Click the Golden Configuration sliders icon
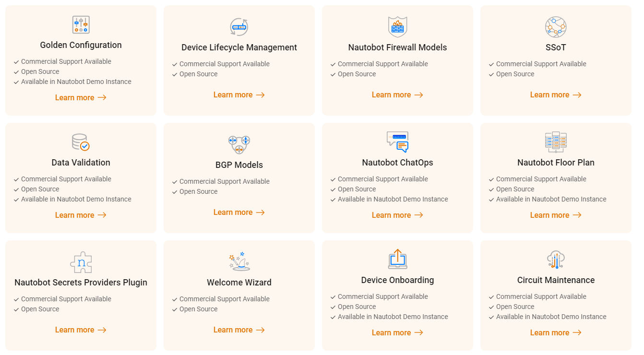Viewport: 644px width, 355px height. tap(81, 25)
